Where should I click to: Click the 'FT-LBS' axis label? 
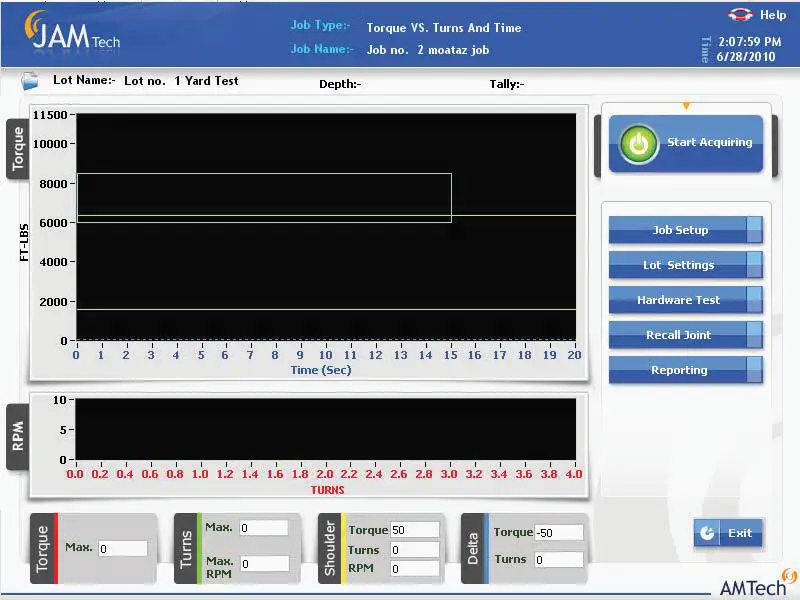click(x=24, y=242)
